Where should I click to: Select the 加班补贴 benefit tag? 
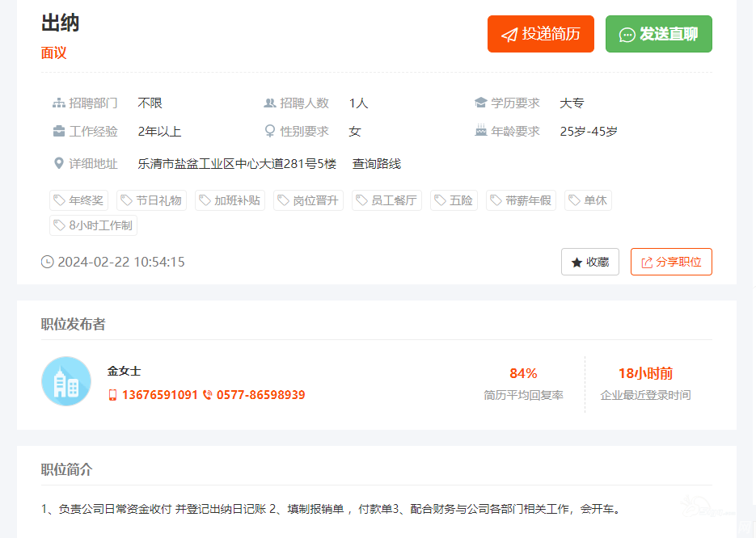point(230,200)
